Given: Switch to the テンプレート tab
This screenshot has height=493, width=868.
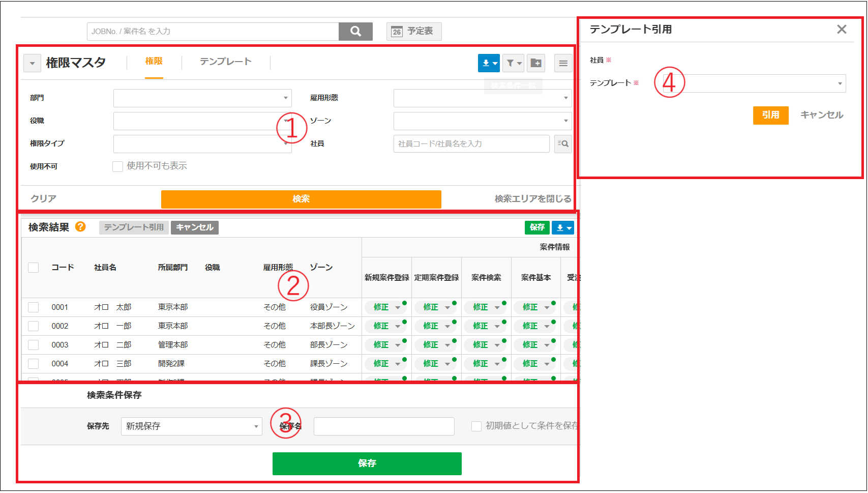Looking at the screenshot, I should [225, 62].
